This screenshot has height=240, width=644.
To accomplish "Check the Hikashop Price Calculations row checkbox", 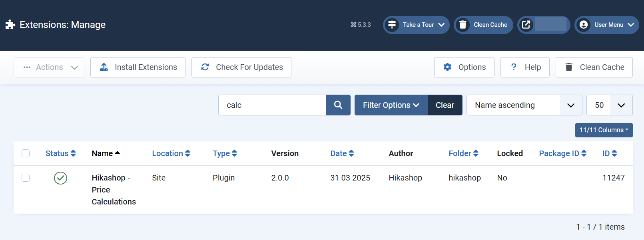I will (26, 178).
